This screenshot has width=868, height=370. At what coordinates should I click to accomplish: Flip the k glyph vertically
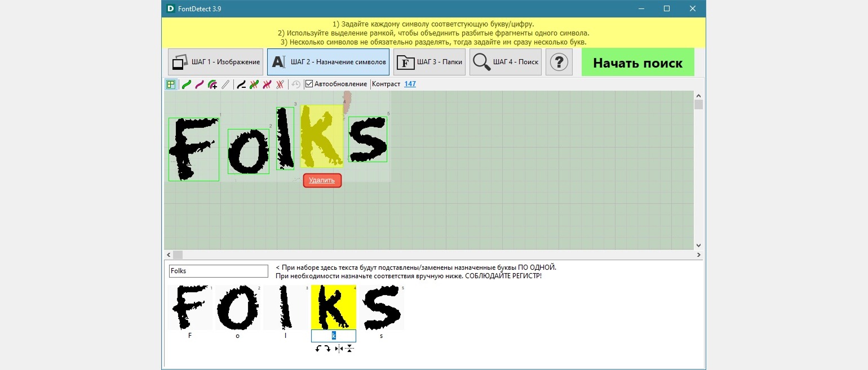[x=349, y=349]
